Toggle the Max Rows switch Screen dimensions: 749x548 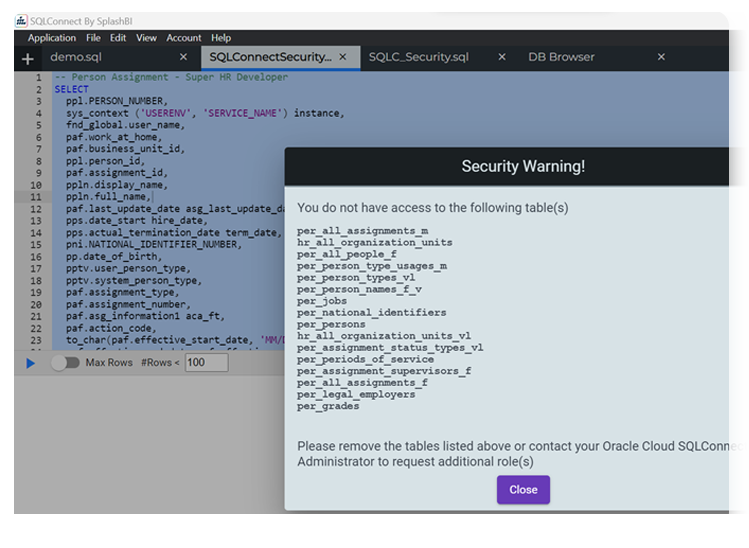coord(65,363)
